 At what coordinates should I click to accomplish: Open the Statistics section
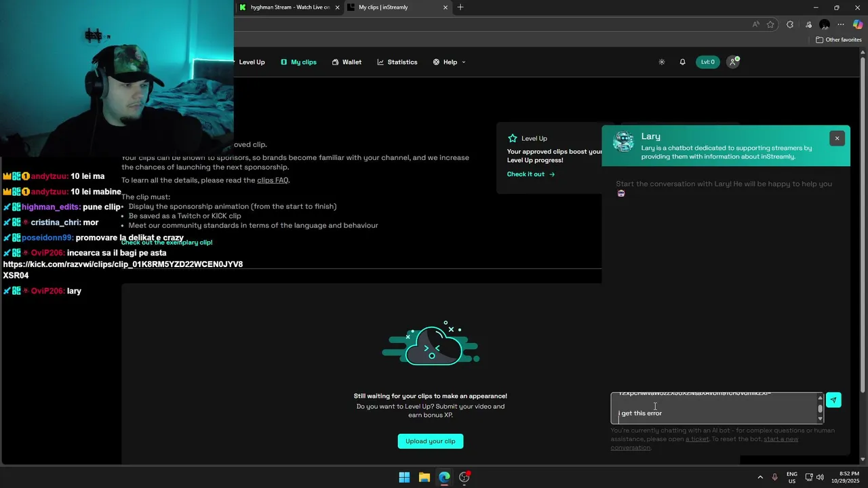point(397,62)
